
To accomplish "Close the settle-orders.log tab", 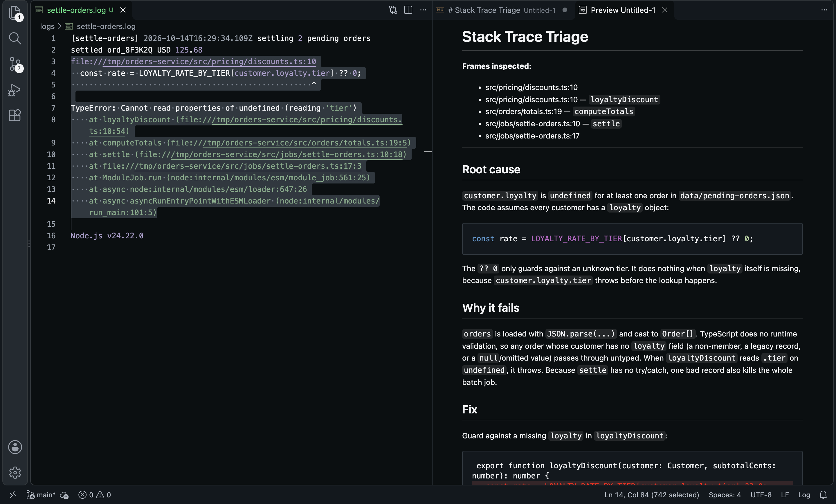I will coord(123,10).
